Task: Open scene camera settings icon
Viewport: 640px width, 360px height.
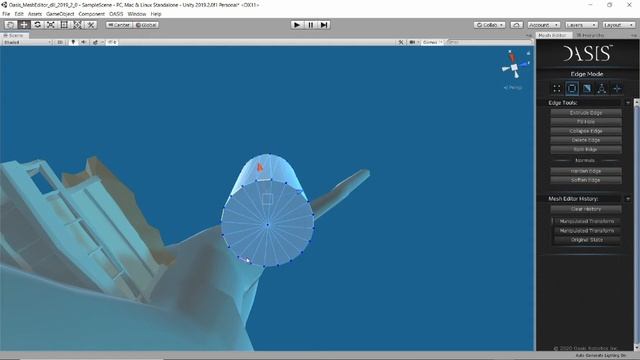Action: [x=413, y=42]
